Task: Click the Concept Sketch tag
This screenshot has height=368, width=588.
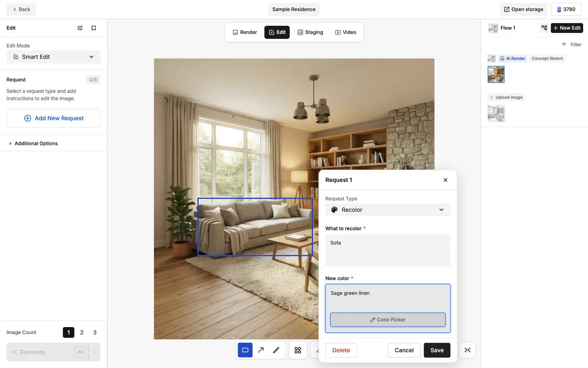Action: tap(547, 59)
